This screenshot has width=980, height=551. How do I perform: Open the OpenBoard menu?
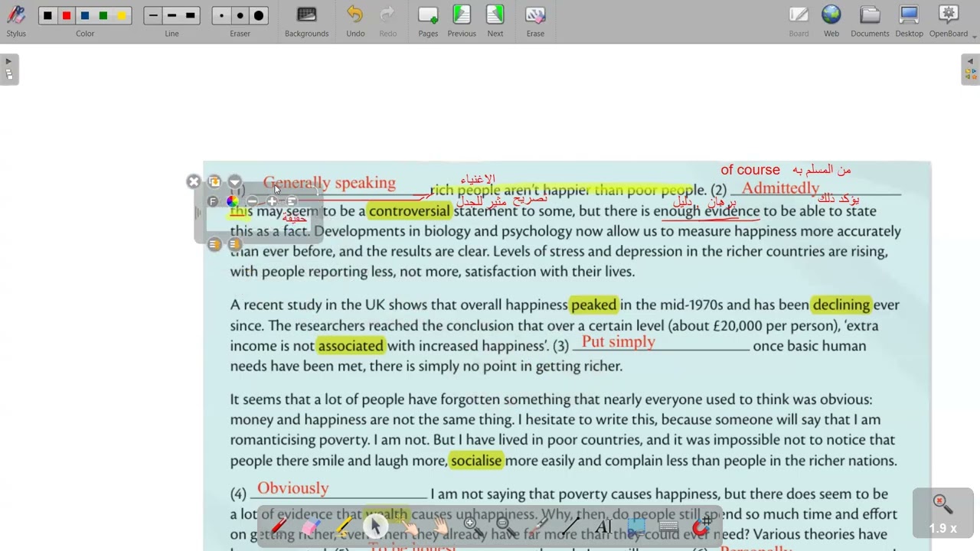tap(949, 21)
